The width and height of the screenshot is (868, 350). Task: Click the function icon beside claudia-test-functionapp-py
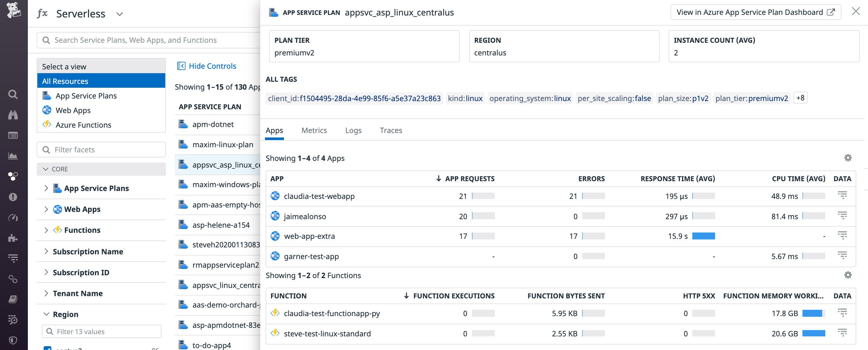coord(275,313)
